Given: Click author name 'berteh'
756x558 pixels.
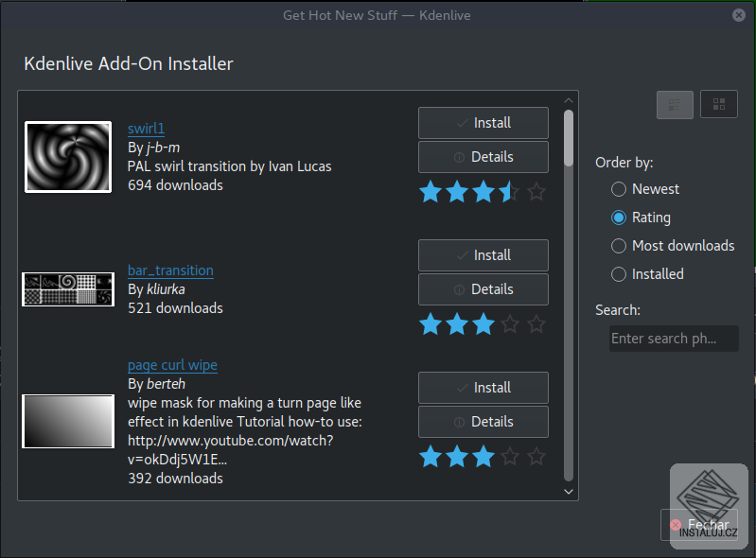Looking at the screenshot, I should tap(167, 384).
